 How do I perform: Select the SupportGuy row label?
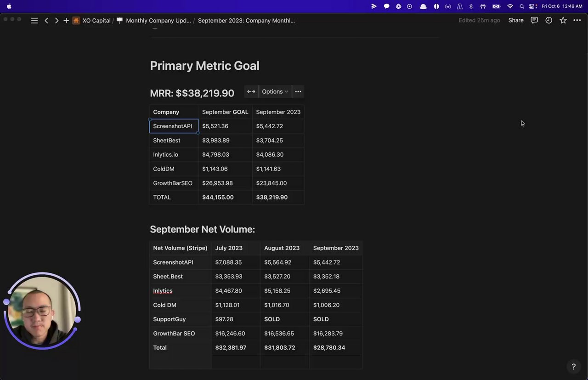click(181, 319)
